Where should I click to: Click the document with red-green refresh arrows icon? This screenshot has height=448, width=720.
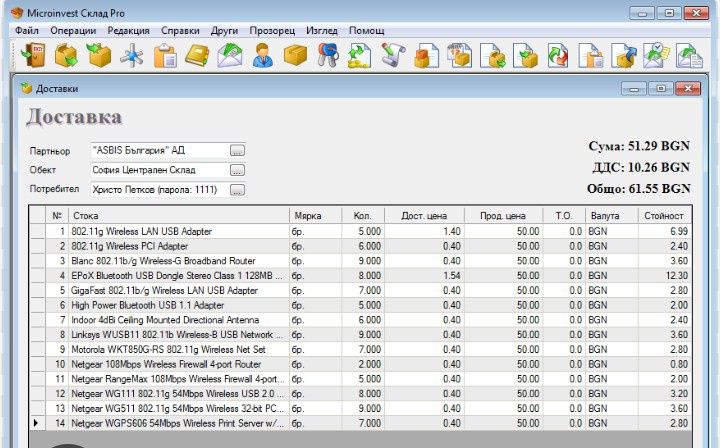(558, 56)
